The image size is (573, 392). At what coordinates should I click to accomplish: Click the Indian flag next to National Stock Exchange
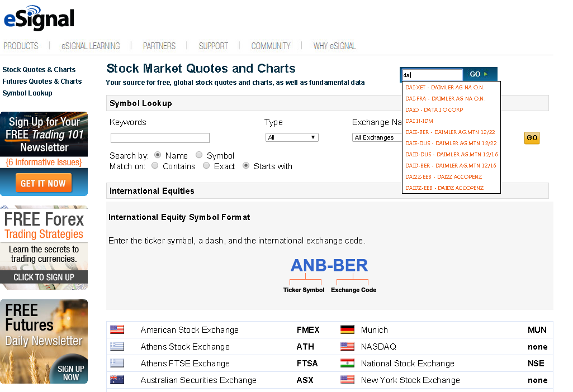coord(347,363)
